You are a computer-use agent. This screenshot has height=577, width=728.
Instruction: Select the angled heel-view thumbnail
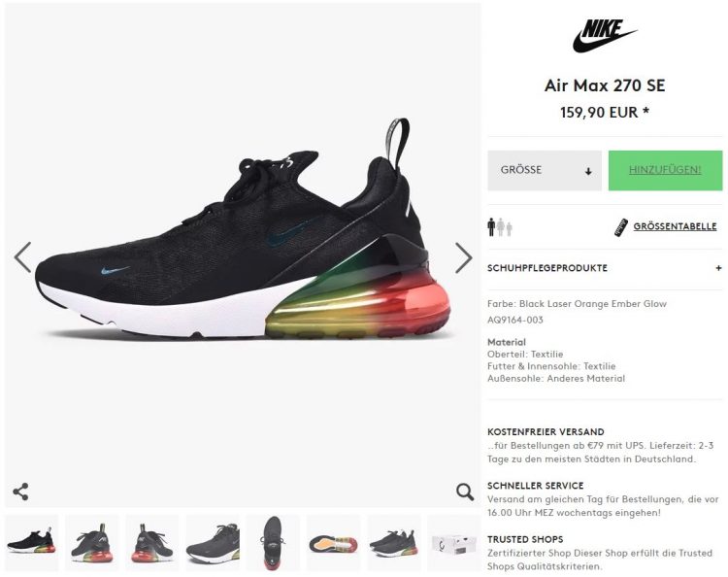point(92,543)
